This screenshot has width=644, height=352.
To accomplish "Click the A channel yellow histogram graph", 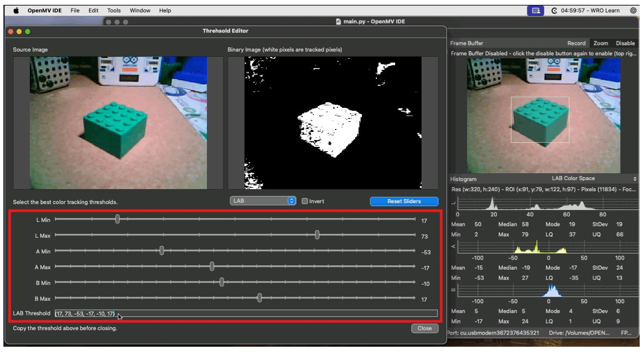I will coord(548,247).
